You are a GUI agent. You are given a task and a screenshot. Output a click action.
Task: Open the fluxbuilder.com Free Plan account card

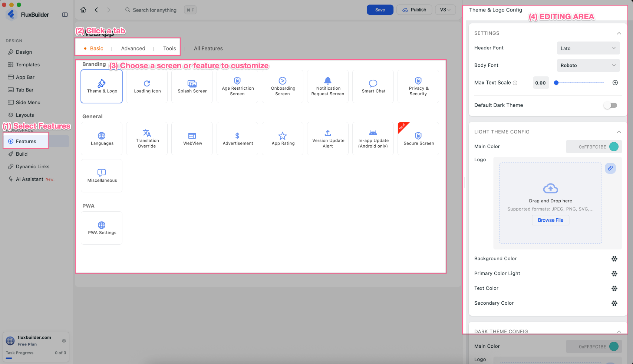pyautogui.click(x=36, y=347)
